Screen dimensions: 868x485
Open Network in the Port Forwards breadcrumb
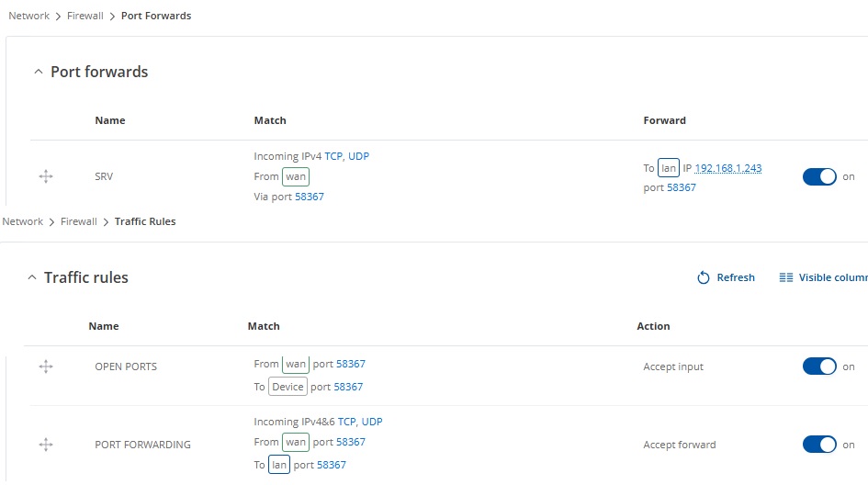click(x=28, y=16)
